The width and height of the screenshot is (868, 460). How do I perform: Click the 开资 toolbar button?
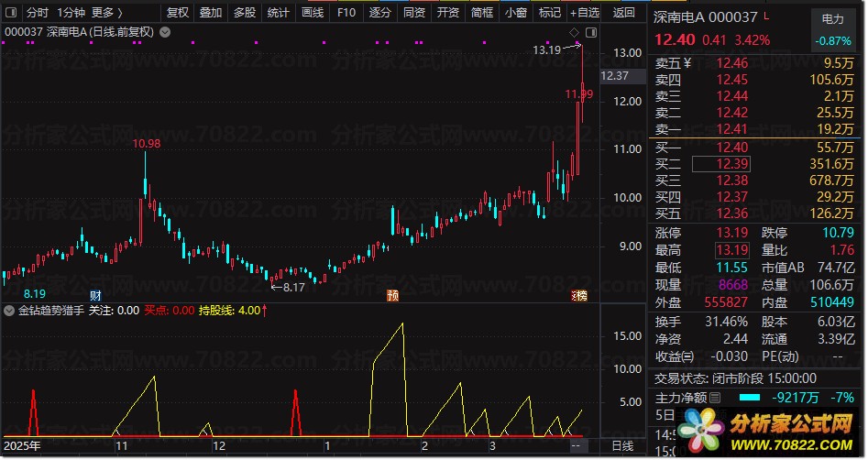448,12
